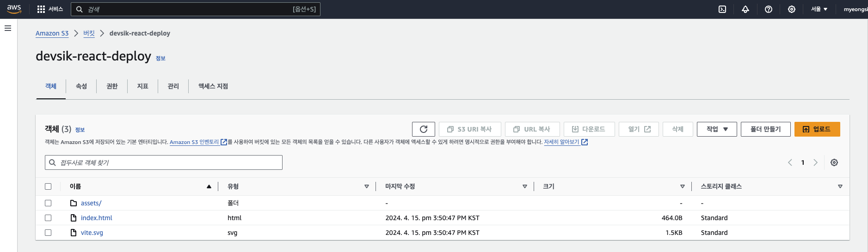Click external link icon after 자세히 알아보기
This screenshot has width=868, height=252.
[585, 142]
